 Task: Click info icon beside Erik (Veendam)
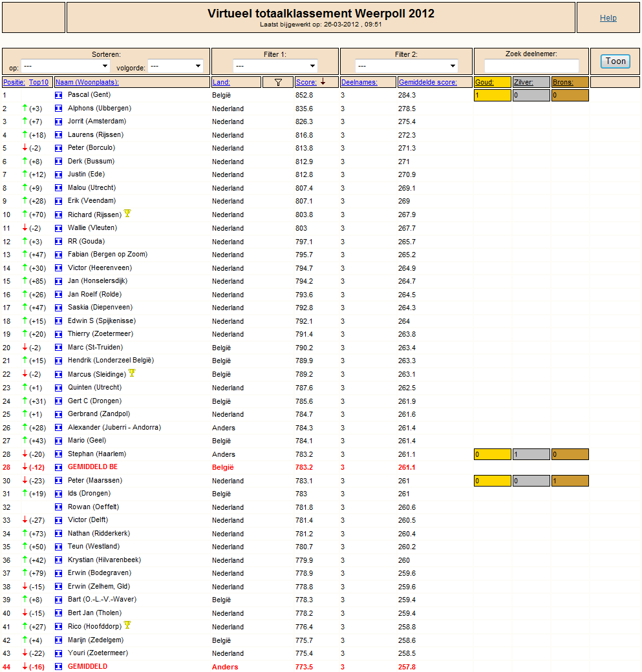coord(58,202)
